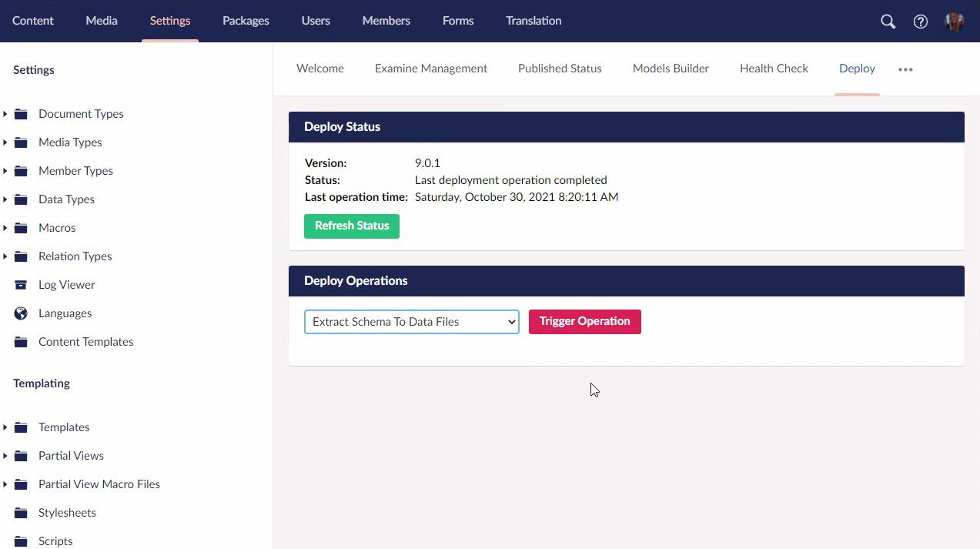This screenshot has width=980, height=549.
Task: Click the Macros folder icon
Action: [22, 228]
